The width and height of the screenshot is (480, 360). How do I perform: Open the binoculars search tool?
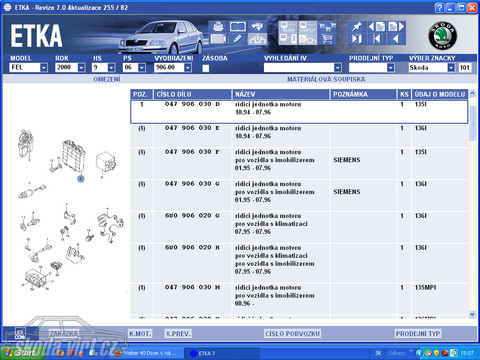click(x=257, y=26)
